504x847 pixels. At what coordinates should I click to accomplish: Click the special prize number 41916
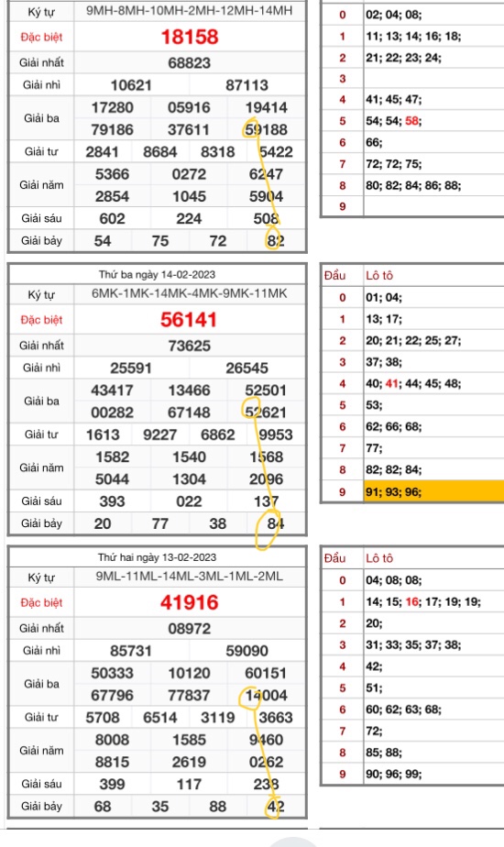(x=189, y=602)
